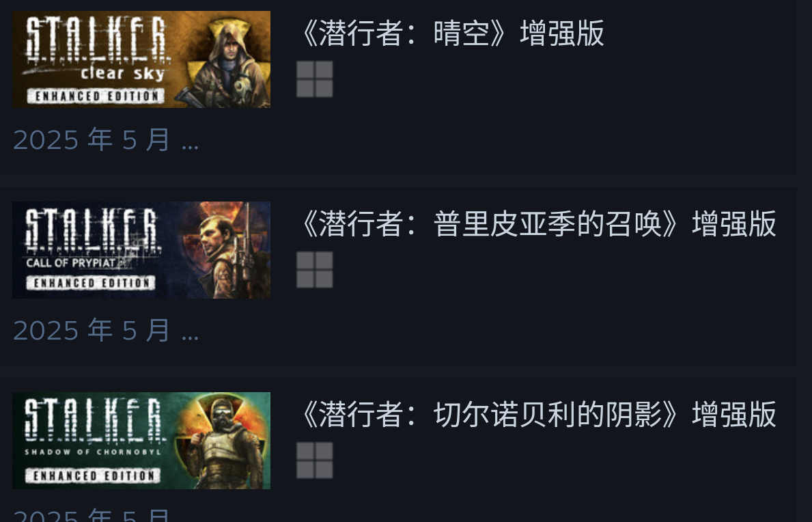Click the 2025 年 5 月 date under Call of Prypiat
Viewport: 812px width, 522px height.
click(106, 331)
